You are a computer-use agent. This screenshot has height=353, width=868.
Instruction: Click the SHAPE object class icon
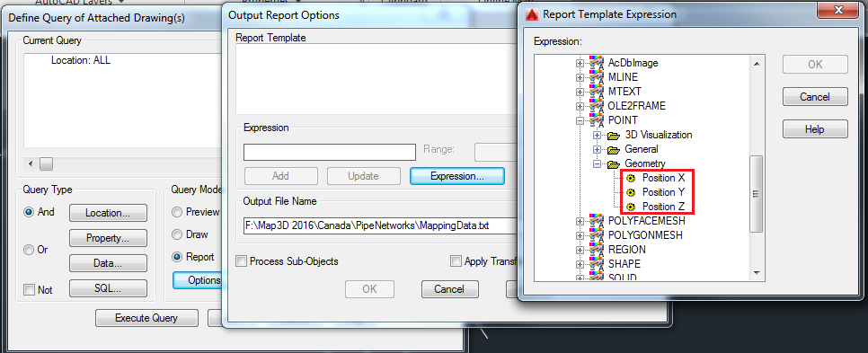pos(596,264)
